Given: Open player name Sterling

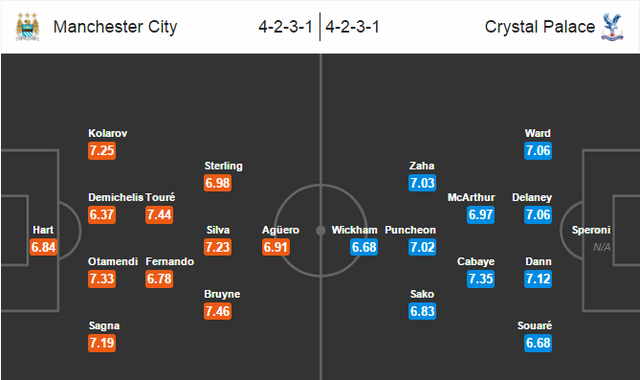Looking at the screenshot, I should tap(223, 166).
